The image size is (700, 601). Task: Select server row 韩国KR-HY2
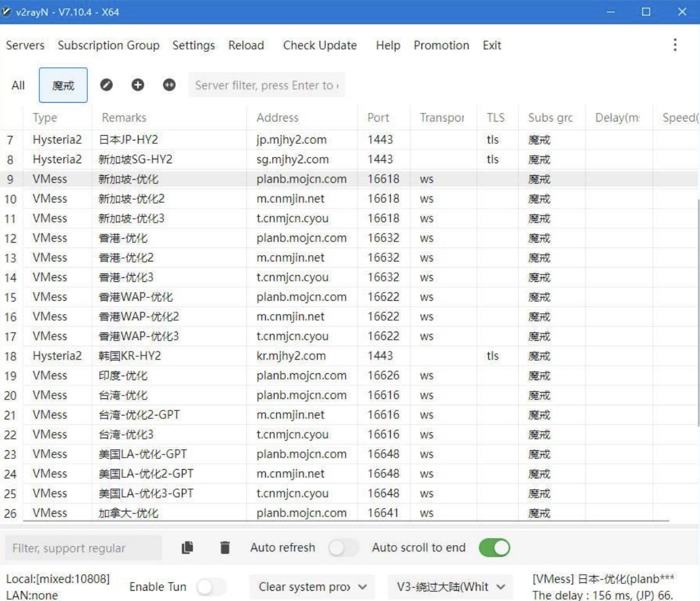pos(349,356)
